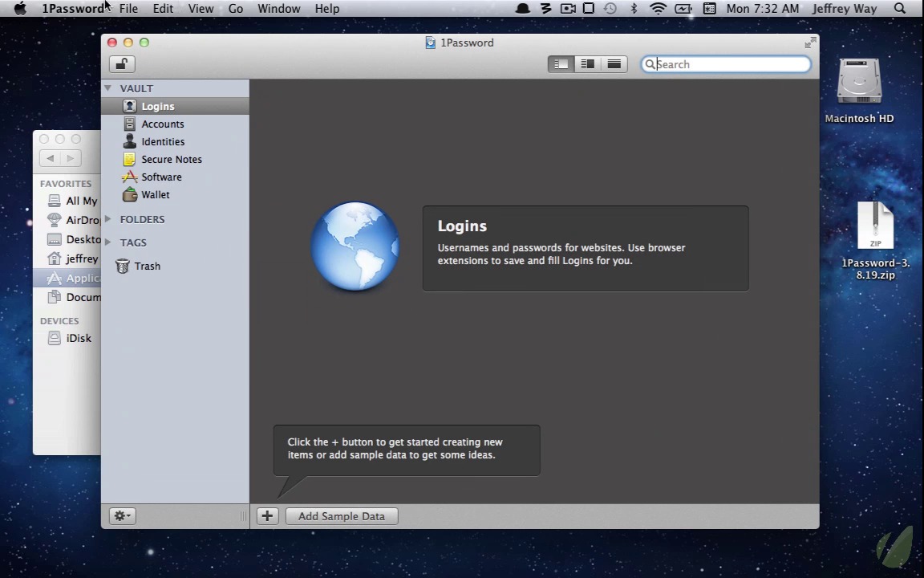The image size is (924, 578).
Task: Click the clock showing Mon 7:32 AM
Action: (x=763, y=8)
